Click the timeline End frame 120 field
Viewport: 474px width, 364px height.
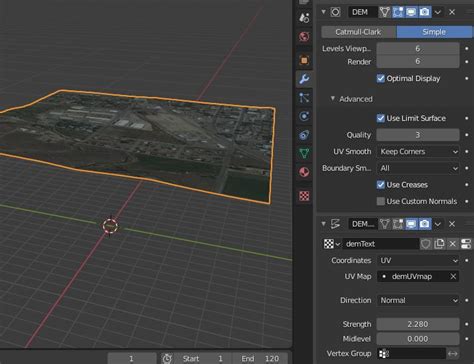tap(261, 359)
